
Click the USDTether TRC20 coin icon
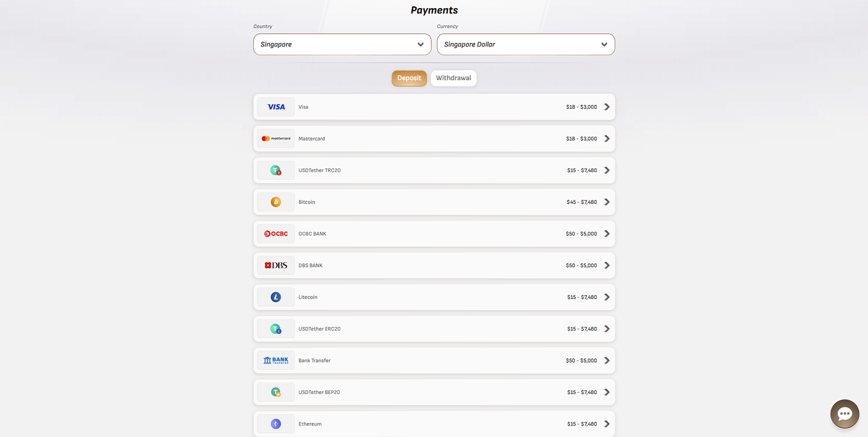pos(276,170)
